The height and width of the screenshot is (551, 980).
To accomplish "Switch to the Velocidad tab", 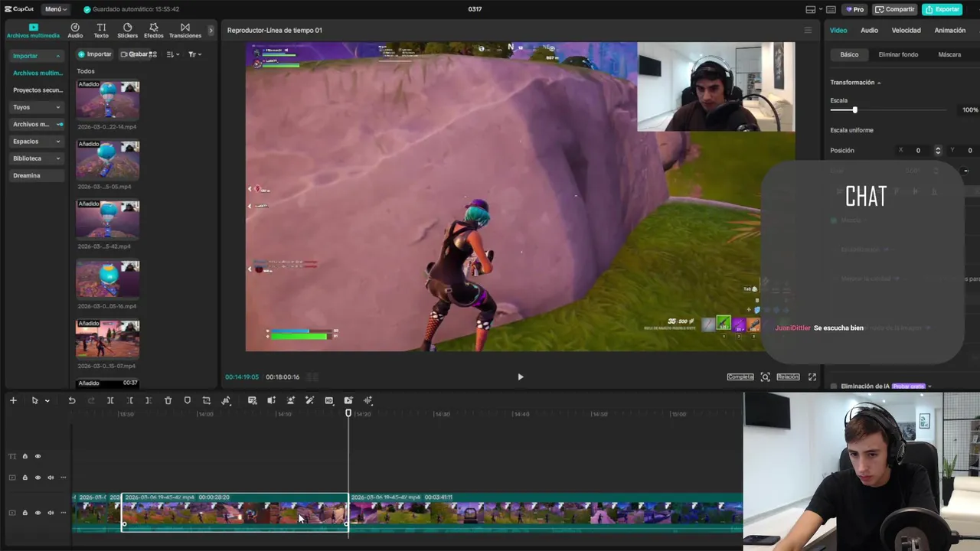I will 906,30.
